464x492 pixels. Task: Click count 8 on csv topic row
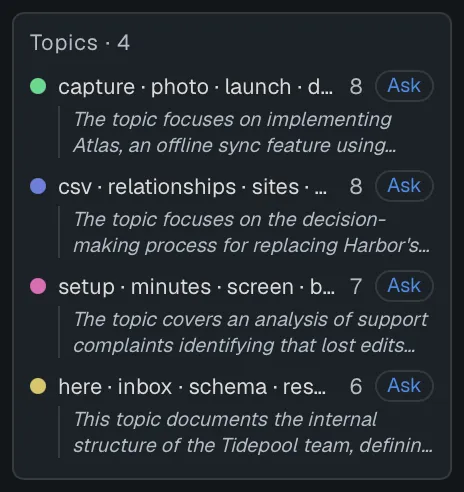(356, 187)
